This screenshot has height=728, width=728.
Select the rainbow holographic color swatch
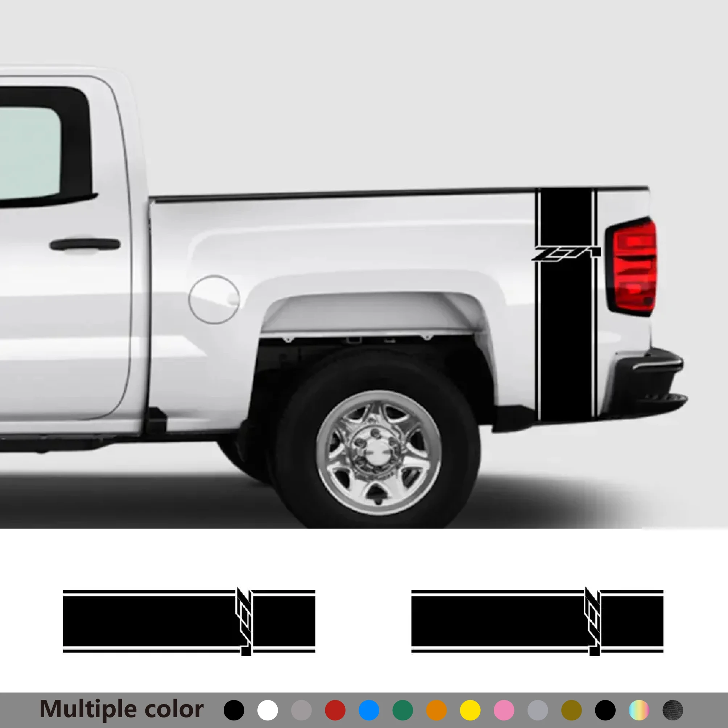click(x=639, y=710)
